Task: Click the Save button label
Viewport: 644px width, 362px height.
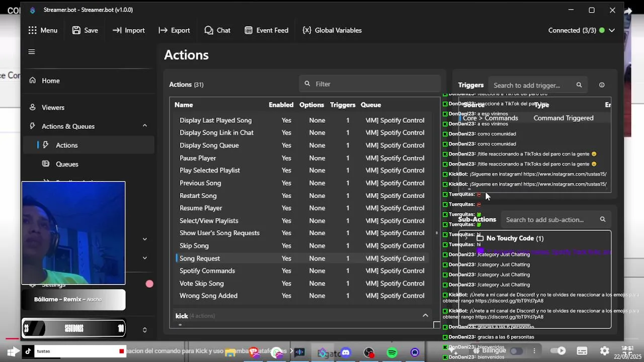Action: click(91, 30)
